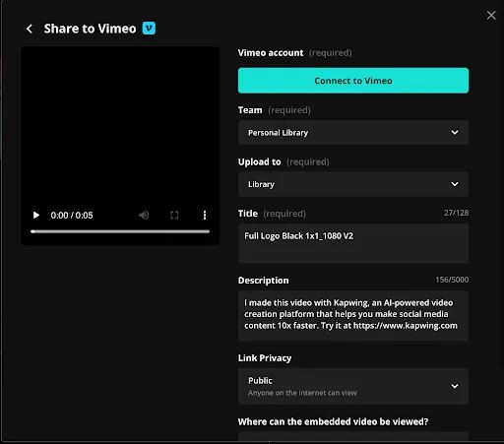Click the video time 0:00 / 0:05
Image resolution: width=504 pixels, height=444 pixels.
[x=72, y=216]
